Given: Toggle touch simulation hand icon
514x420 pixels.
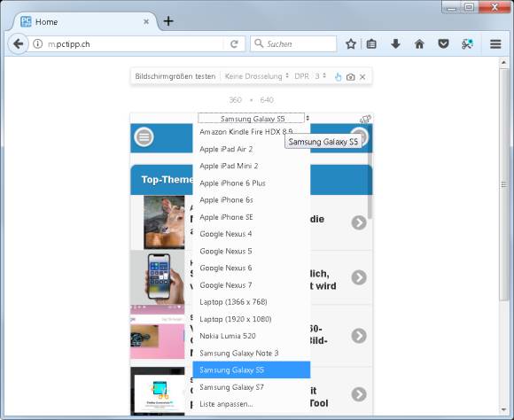Looking at the screenshot, I should [x=338, y=77].
